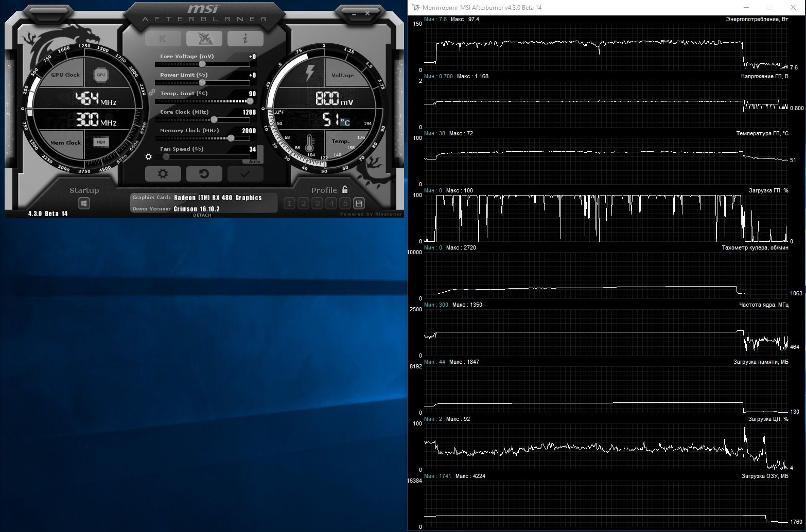Switch temperature unit via the °C indicator
This screenshot has height=532, width=806.
tap(345, 122)
